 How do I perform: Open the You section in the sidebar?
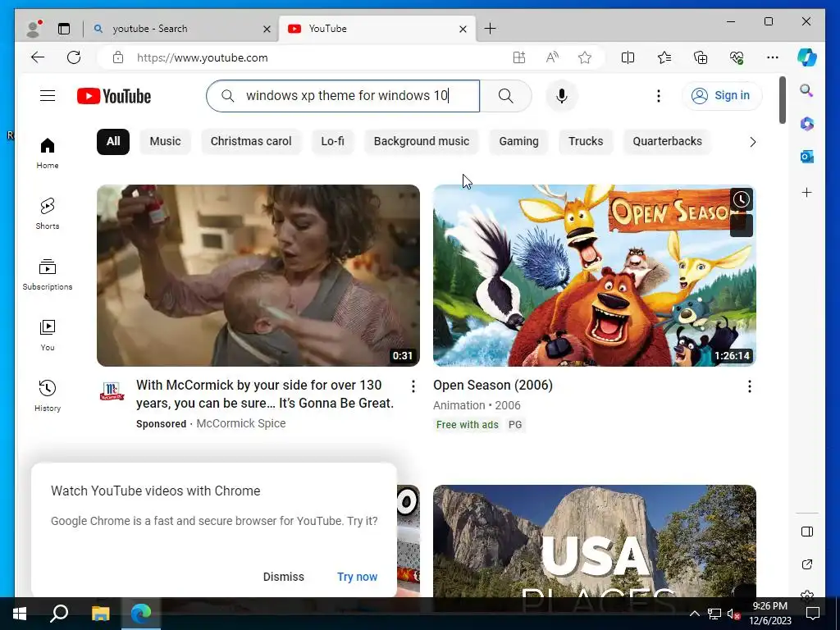pos(48,336)
